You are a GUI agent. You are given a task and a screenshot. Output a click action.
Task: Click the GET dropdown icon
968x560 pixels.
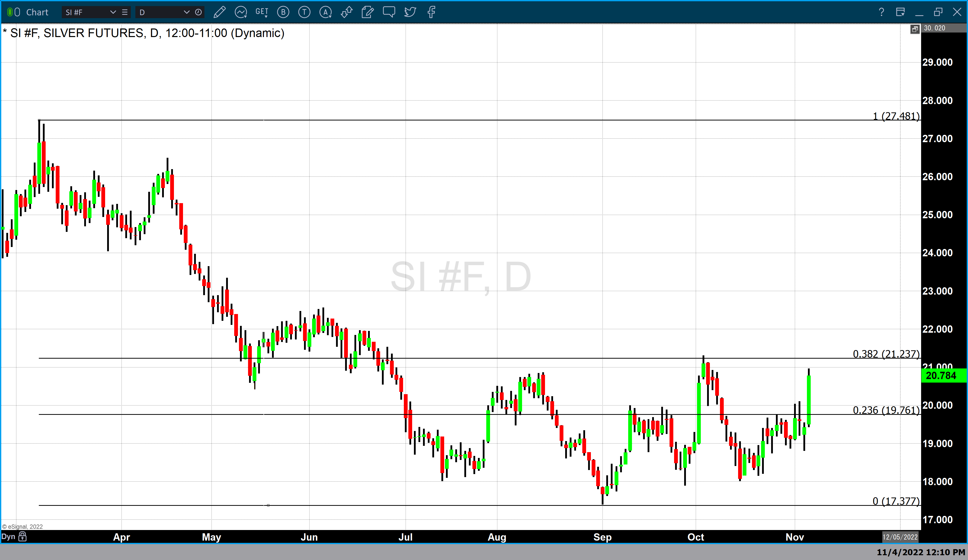pyautogui.click(x=262, y=12)
